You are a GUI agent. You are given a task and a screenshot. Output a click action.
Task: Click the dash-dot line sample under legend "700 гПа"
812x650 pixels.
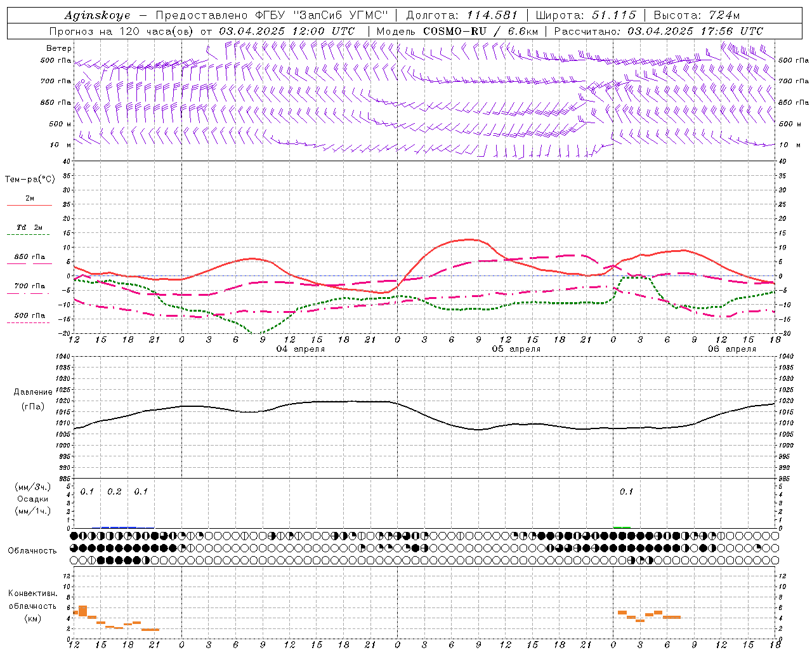click(x=28, y=293)
